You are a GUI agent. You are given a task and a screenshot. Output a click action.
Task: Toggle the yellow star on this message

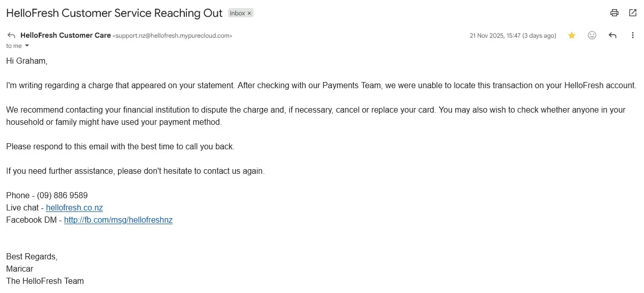pyautogui.click(x=572, y=36)
